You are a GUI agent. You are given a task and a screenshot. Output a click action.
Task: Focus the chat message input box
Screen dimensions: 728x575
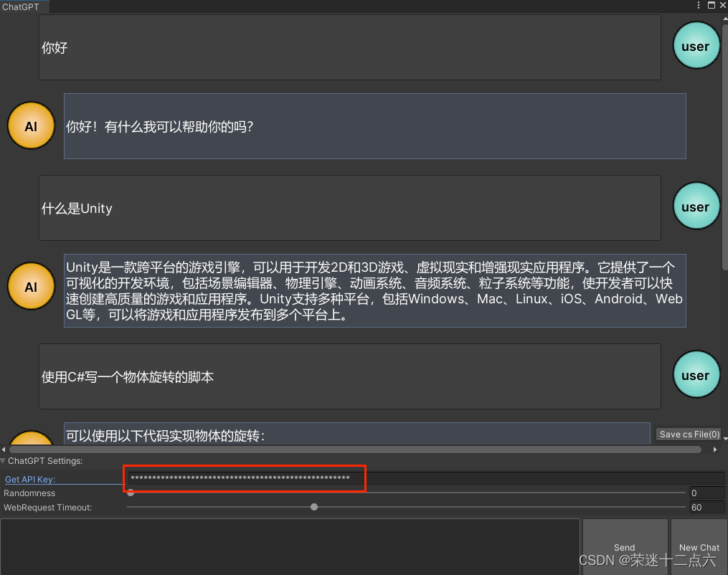pos(290,547)
